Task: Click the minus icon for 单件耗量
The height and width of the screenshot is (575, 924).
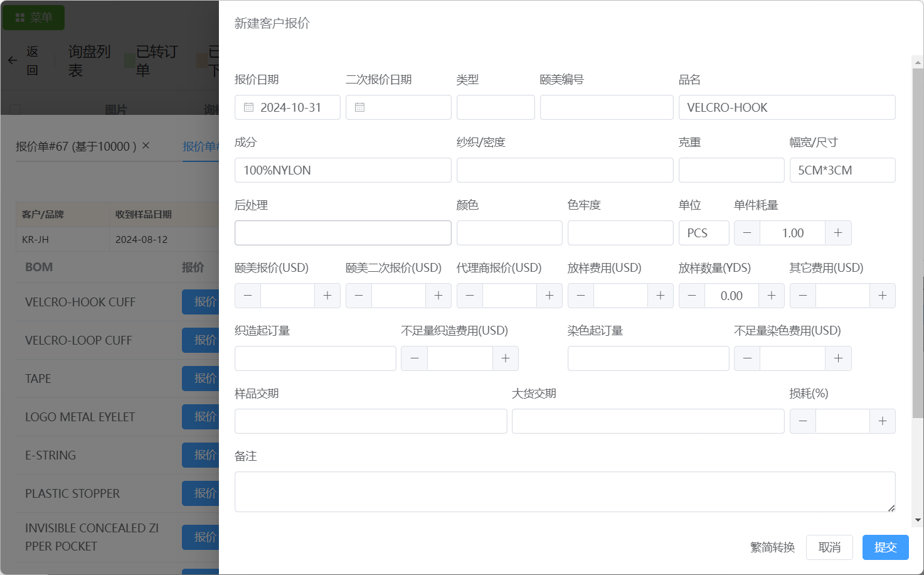Action: coord(747,233)
